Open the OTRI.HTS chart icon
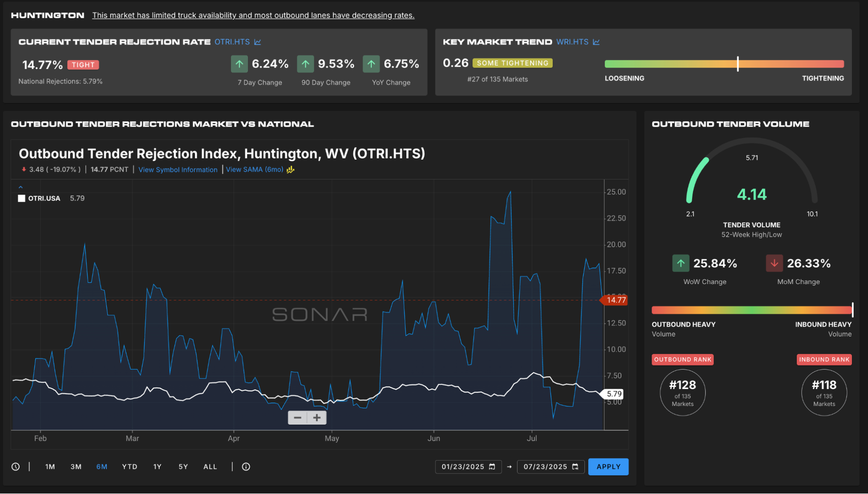Image resolution: width=868 pixels, height=494 pixels. 258,42
